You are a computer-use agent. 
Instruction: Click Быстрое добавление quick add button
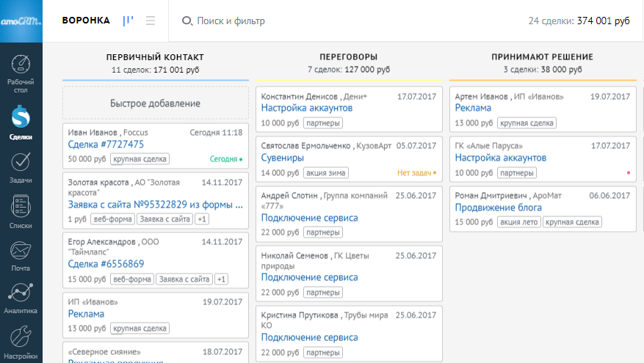pos(155,104)
